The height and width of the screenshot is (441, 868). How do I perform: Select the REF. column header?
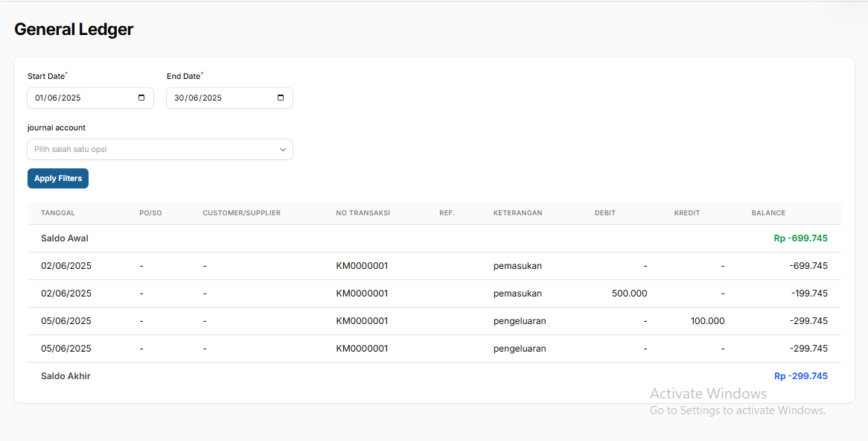click(447, 213)
